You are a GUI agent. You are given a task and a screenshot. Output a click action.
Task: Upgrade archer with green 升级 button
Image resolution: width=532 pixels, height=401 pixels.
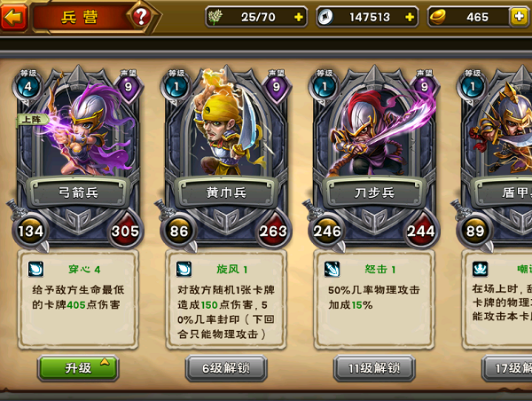78,367
